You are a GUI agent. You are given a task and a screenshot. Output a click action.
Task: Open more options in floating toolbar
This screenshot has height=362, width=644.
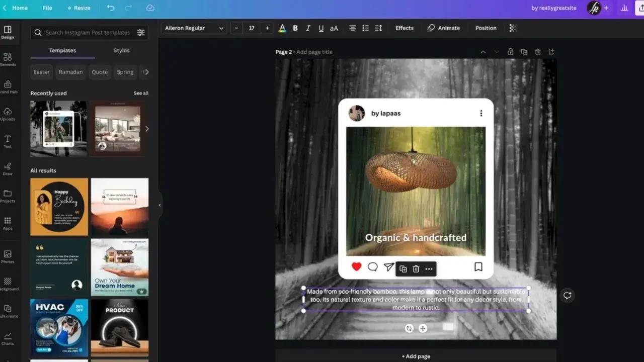[429, 269]
